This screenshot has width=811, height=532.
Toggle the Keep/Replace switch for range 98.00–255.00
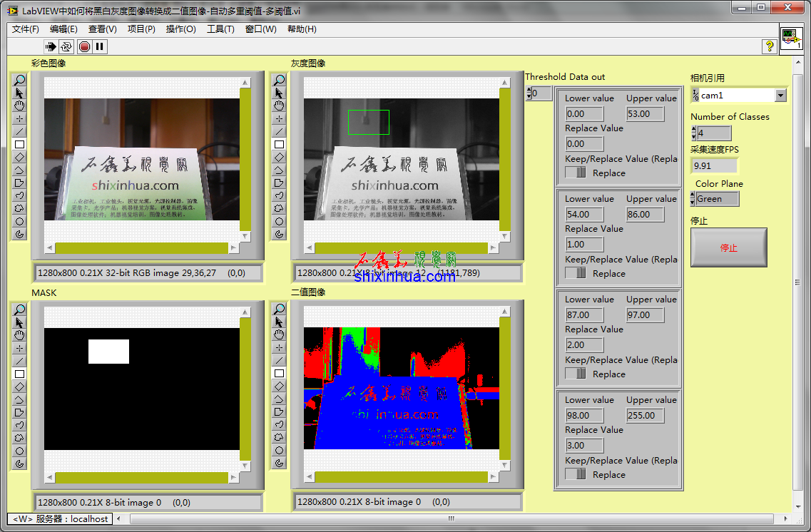click(576, 474)
